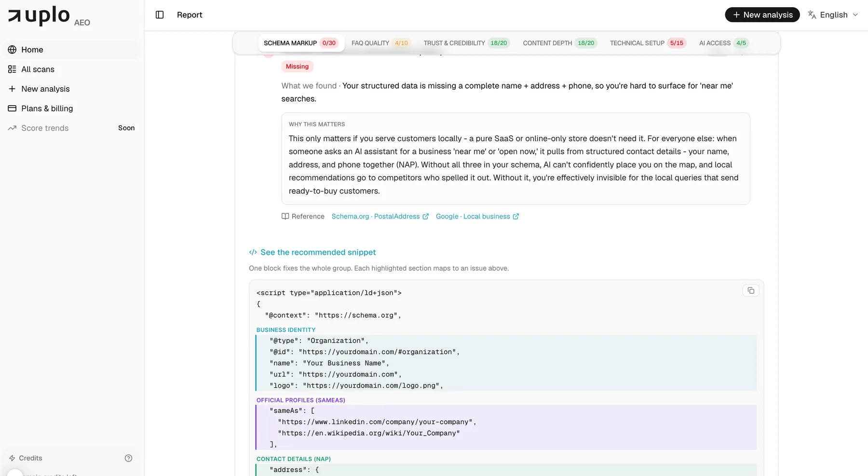Open Home in the sidebar
Viewport: 868px width, 476px height.
[72, 50]
